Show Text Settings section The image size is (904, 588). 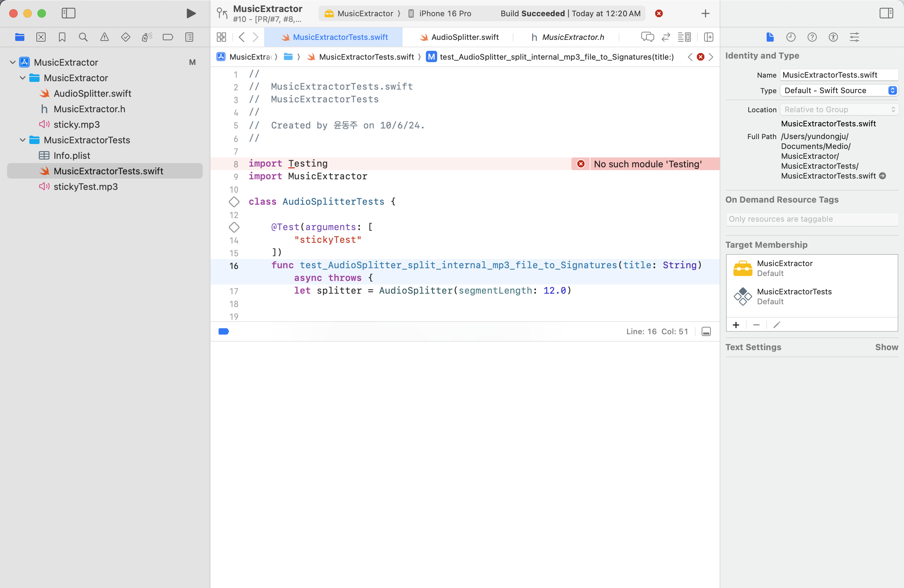(x=887, y=347)
